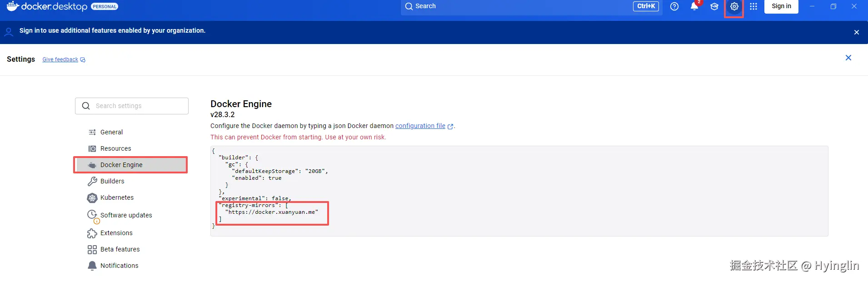Click the v28.3.2 version text
Viewport: 868px width, 281px height.
coord(223,115)
